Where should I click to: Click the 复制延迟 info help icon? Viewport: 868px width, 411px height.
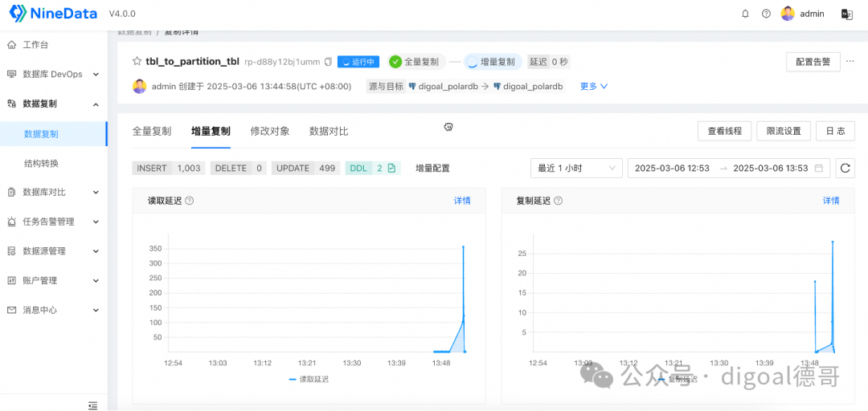(558, 201)
